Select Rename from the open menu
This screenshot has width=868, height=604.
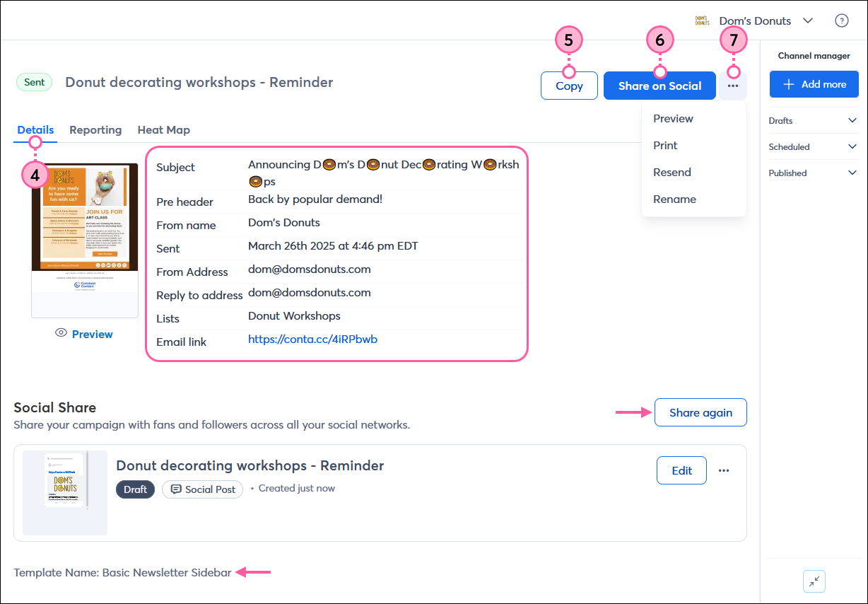674,199
